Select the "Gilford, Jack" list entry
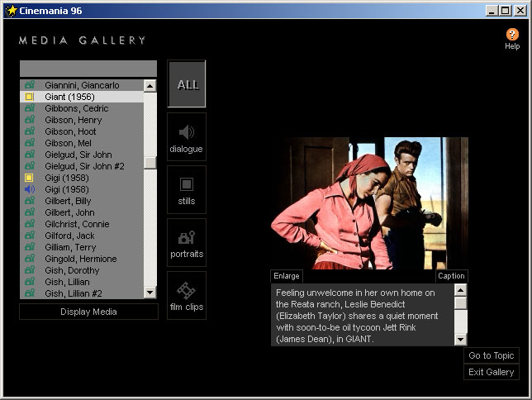 pos(82,236)
